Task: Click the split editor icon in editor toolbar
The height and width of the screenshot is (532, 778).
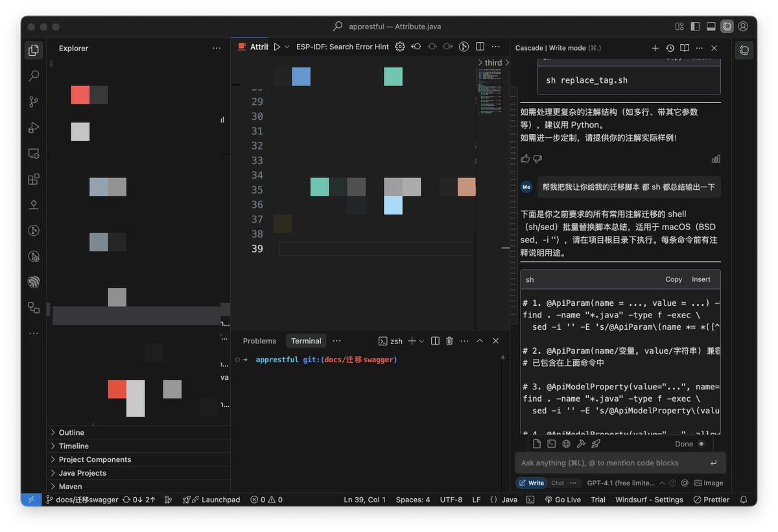Action: (480, 47)
